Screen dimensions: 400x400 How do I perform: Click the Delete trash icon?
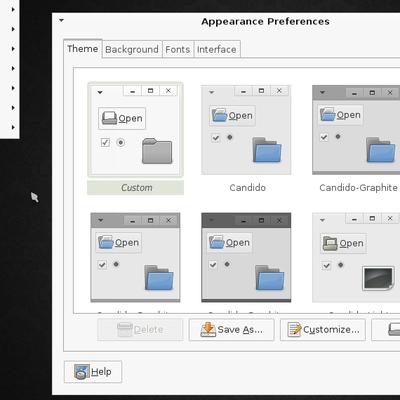coord(125,330)
